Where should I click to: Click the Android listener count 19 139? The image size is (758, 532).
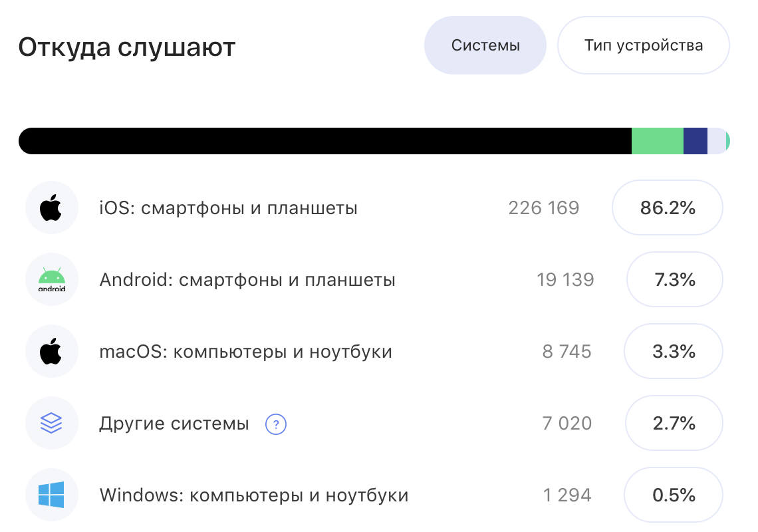tap(565, 279)
